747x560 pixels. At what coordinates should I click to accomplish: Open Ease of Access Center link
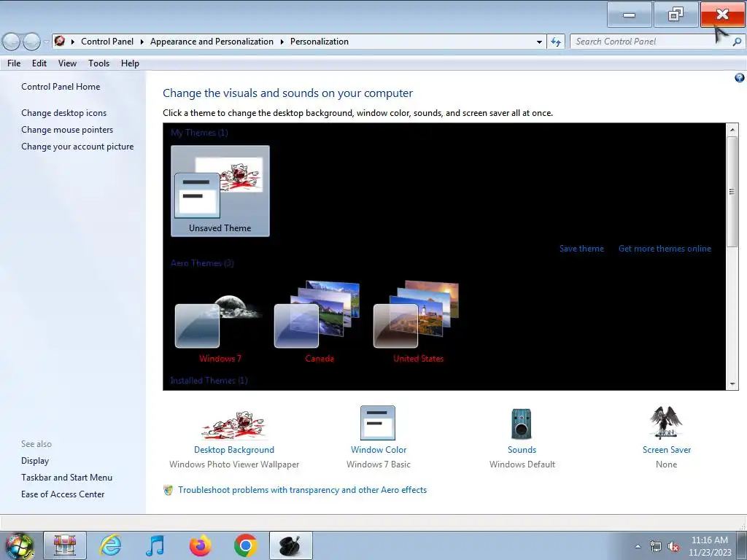click(63, 494)
